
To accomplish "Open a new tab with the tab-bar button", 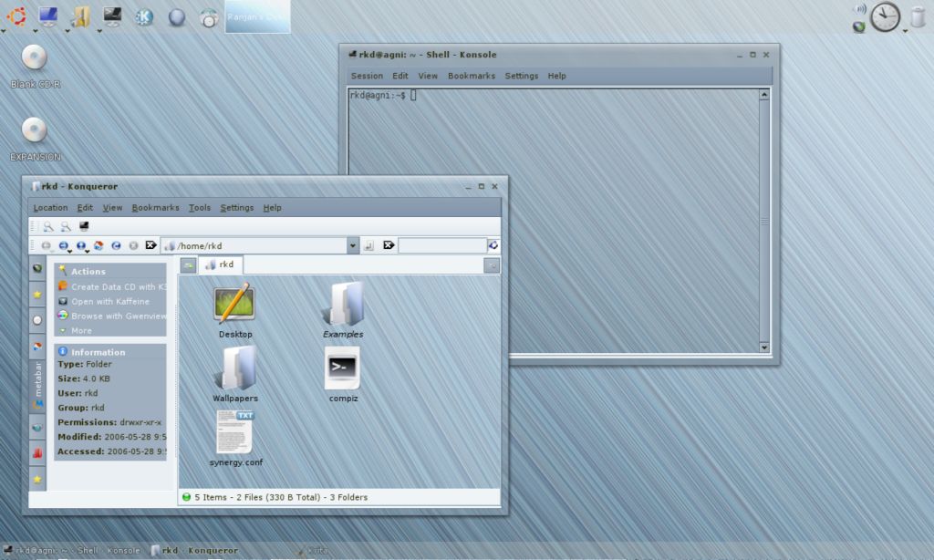I will click(188, 265).
